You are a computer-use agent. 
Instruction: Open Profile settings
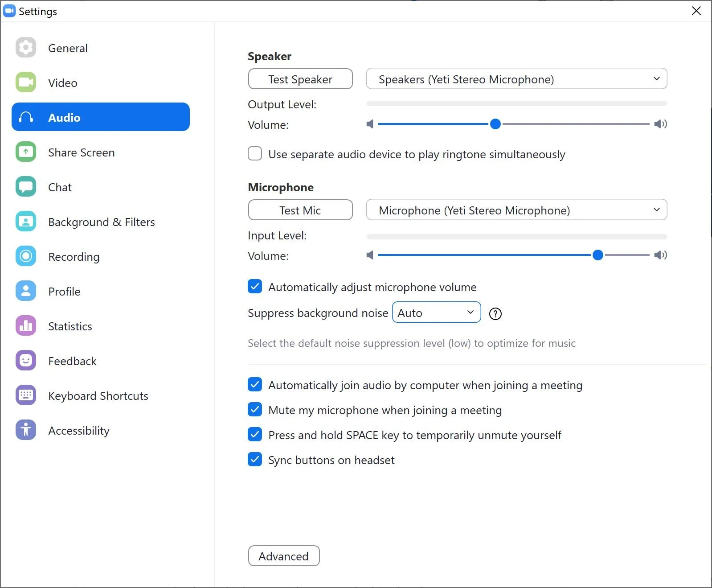pyautogui.click(x=101, y=291)
